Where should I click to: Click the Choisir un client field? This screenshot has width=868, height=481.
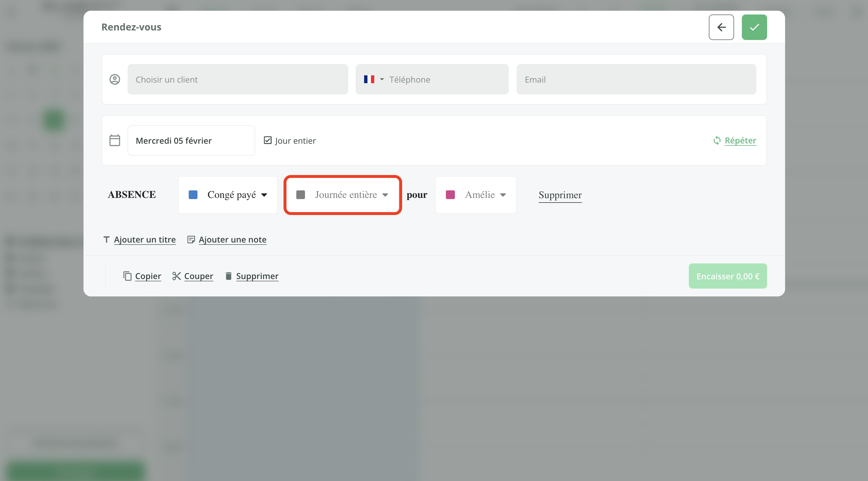click(237, 79)
